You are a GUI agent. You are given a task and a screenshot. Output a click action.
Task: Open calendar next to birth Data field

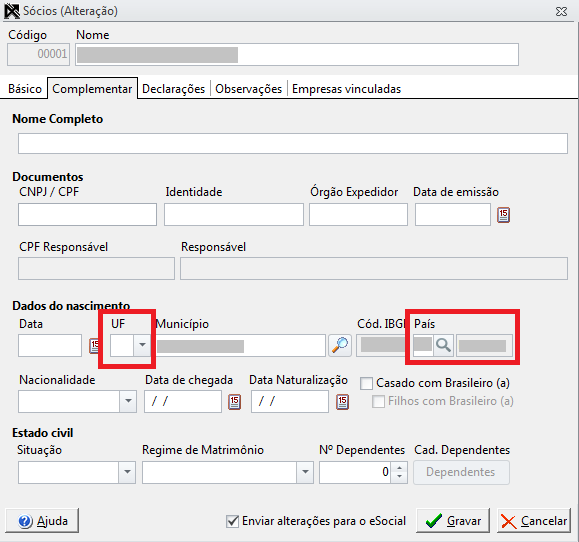click(x=95, y=346)
